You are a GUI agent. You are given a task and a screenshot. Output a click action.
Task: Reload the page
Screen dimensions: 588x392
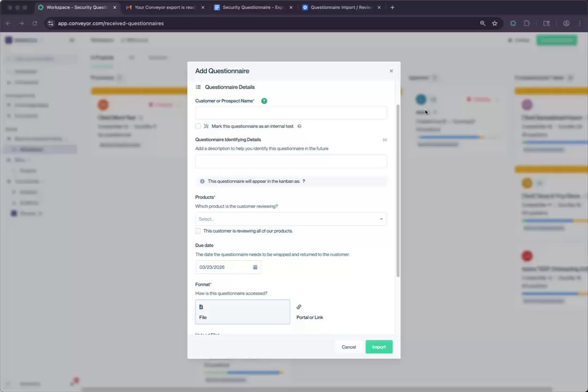click(35, 23)
